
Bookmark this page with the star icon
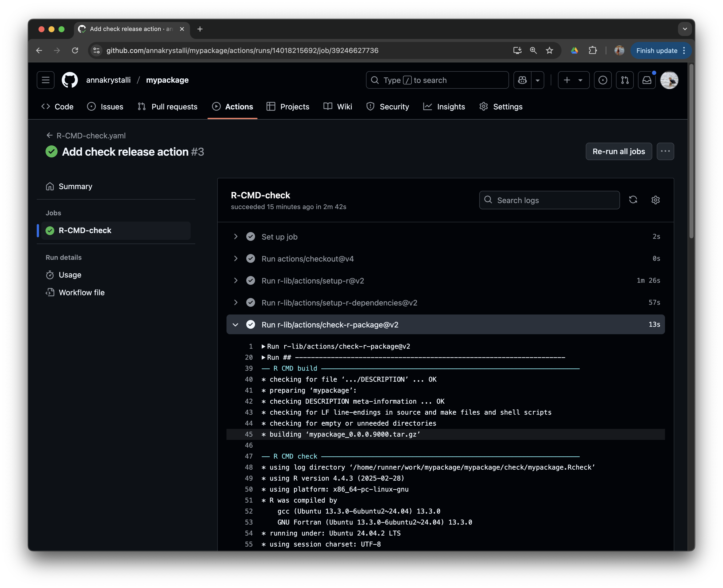[x=549, y=50]
